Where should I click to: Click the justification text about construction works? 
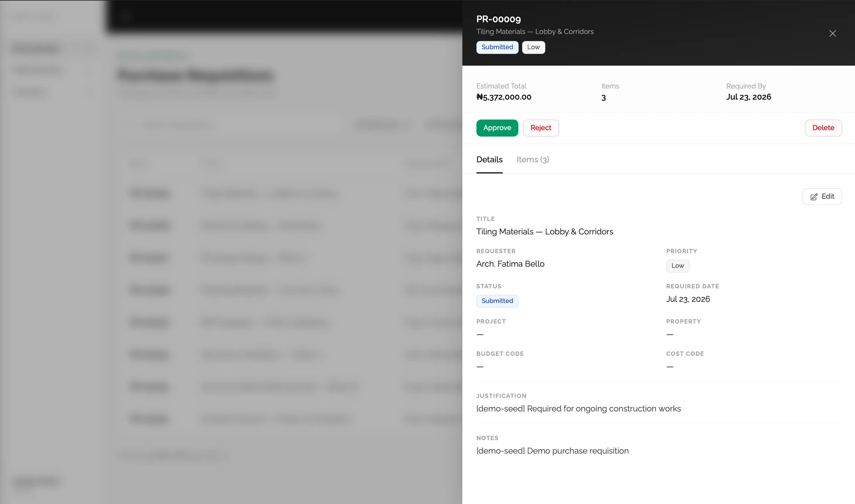pyautogui.click(x=578, y=408)
